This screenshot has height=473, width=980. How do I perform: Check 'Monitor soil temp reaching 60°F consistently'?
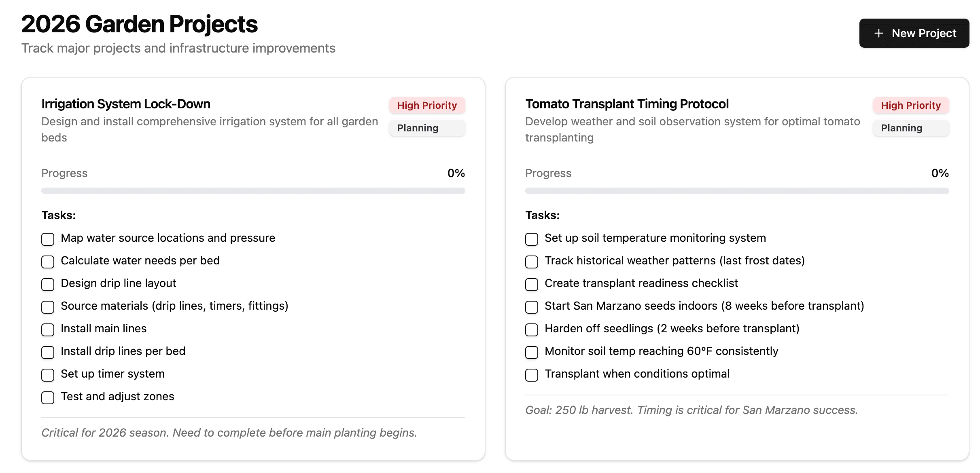(x=532, y=352)
